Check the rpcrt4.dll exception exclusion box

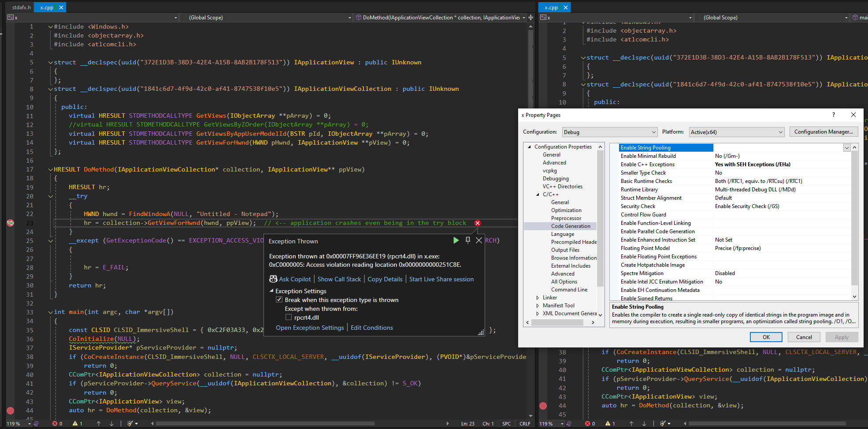pos(289,317)
